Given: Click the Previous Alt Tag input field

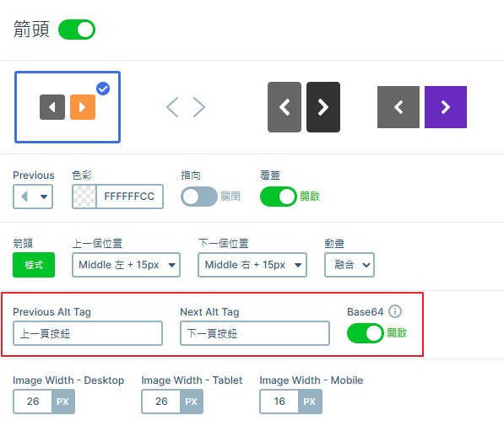Looking at the screenshot, I should [88, 333].
